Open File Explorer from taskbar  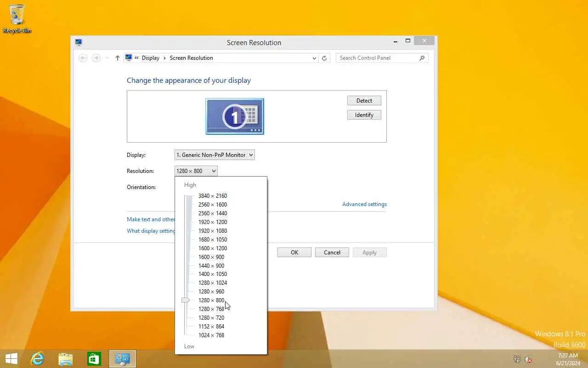(66, 359)
